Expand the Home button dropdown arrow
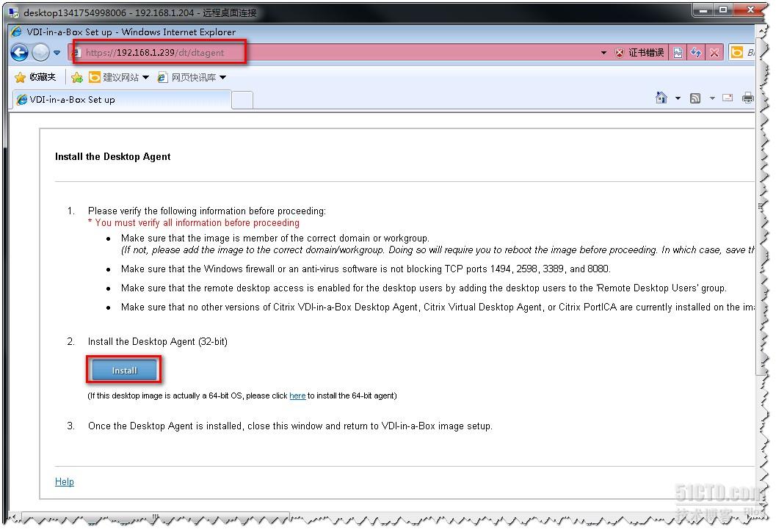Viewport: 776px width, 532px height. point(678,98)
